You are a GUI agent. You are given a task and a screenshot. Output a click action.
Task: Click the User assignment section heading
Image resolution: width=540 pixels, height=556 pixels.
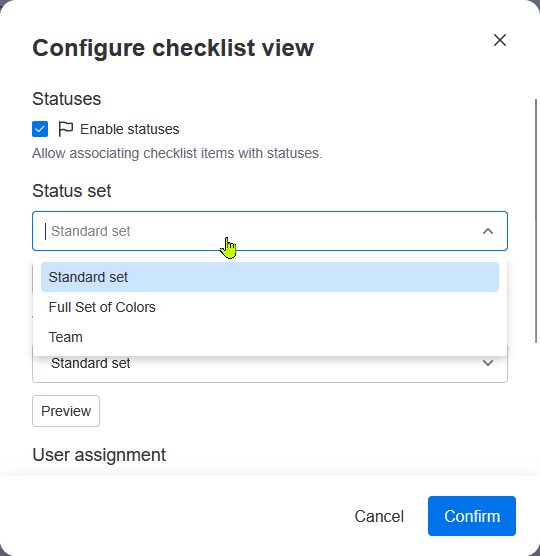tap(99, 455)
